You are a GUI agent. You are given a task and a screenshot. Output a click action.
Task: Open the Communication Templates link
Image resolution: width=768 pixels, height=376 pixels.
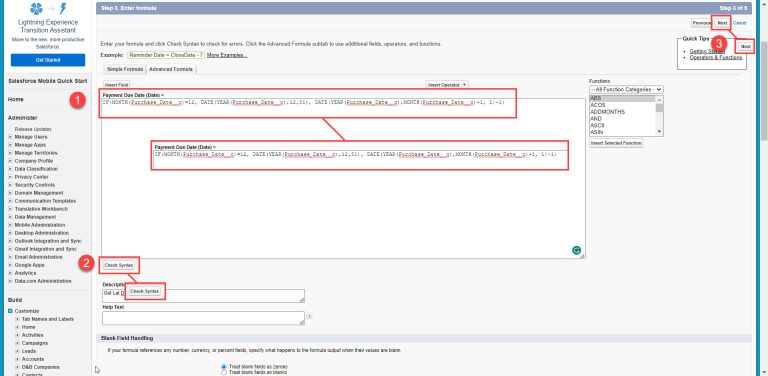point(45,201)
